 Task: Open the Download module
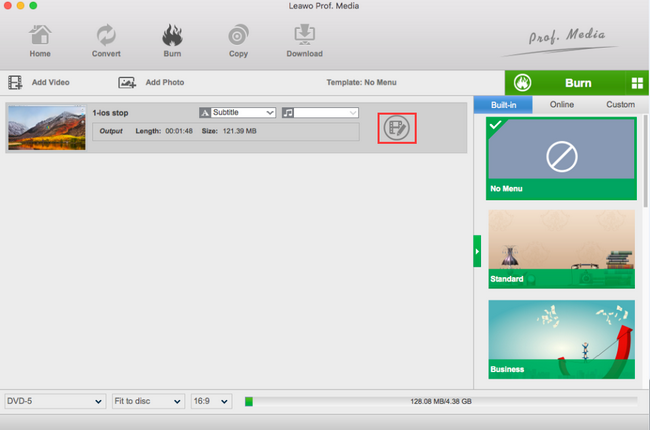304,41
